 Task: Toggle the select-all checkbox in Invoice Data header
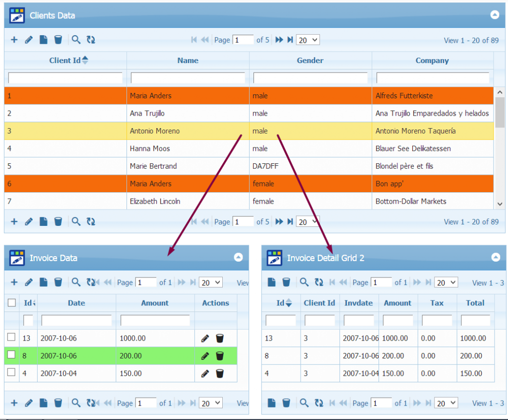pyautogui.click(x=11, y=302)
